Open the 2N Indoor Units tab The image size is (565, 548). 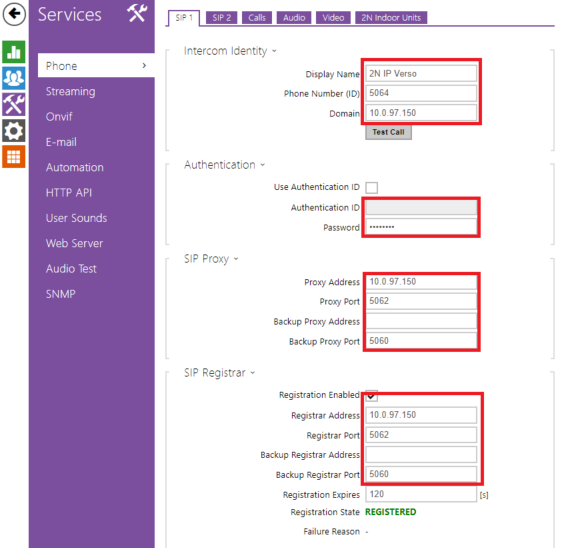[391, 18]
